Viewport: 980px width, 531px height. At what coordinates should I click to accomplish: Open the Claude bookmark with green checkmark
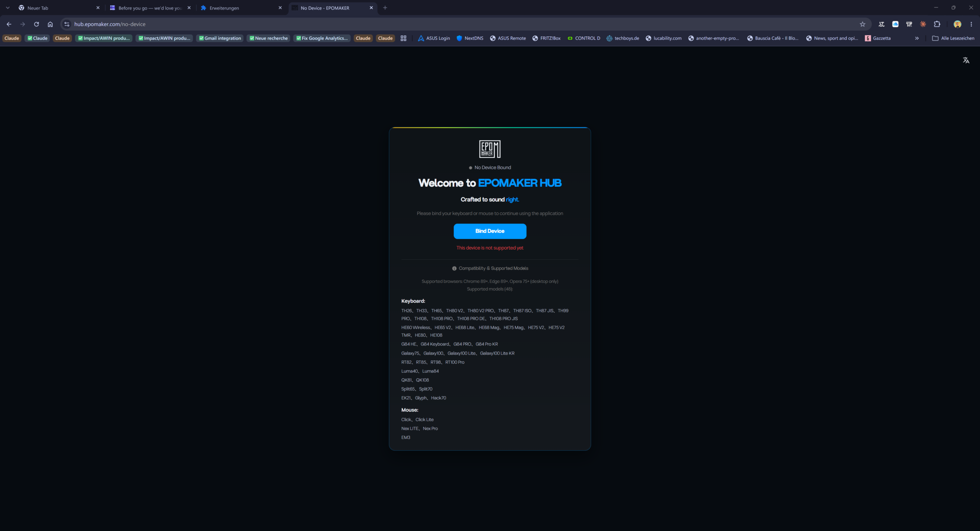tap(38, 38)
